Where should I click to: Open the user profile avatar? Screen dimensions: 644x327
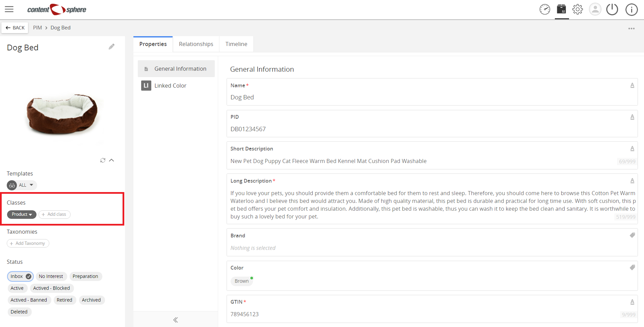(595, 9)
